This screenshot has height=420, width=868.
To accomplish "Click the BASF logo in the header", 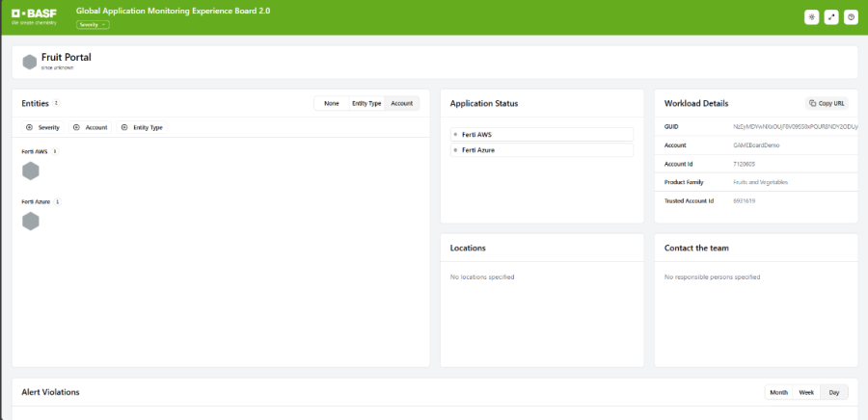I will click(x=34, y=13).
